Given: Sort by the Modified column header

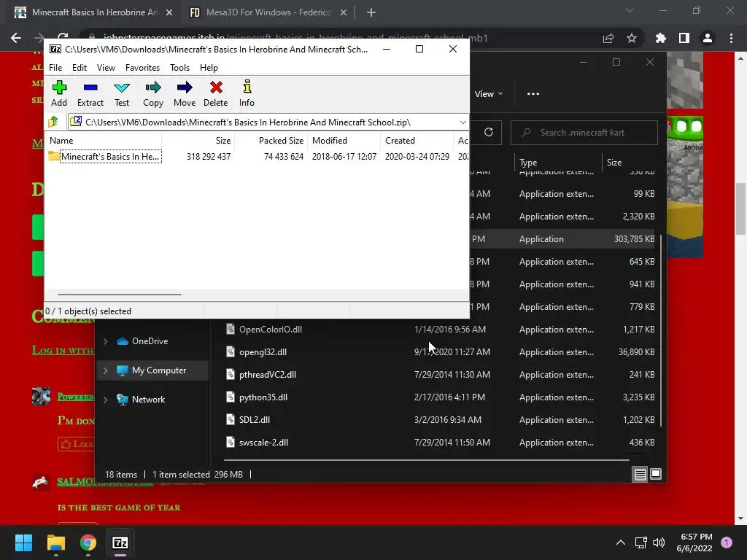Looking at the screenshot, I should point(344,141).
